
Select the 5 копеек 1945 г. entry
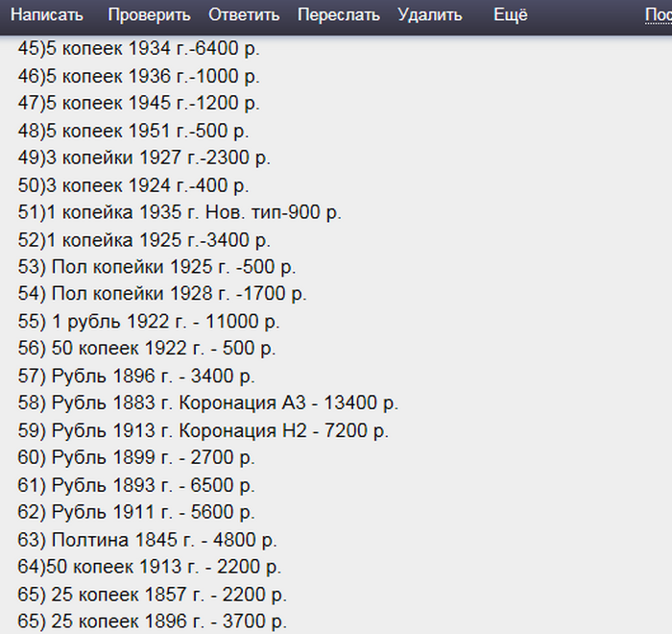click(x=139, y=103)
